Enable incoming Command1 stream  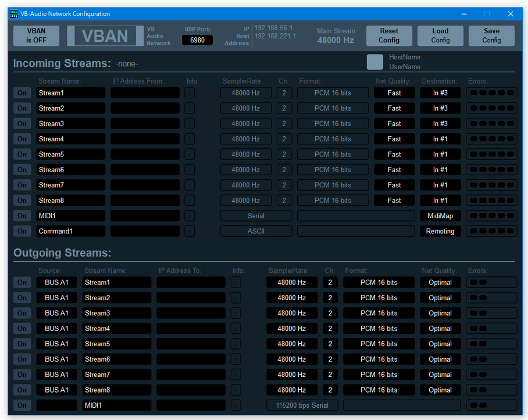[x=22, y=231]
